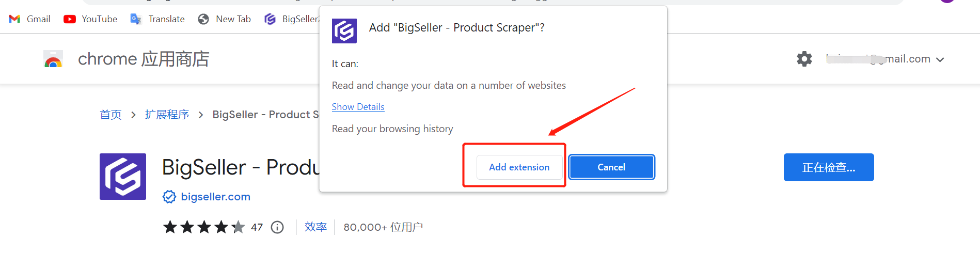
Task: Cancel the add extension dialog
Action: point(611,167)
